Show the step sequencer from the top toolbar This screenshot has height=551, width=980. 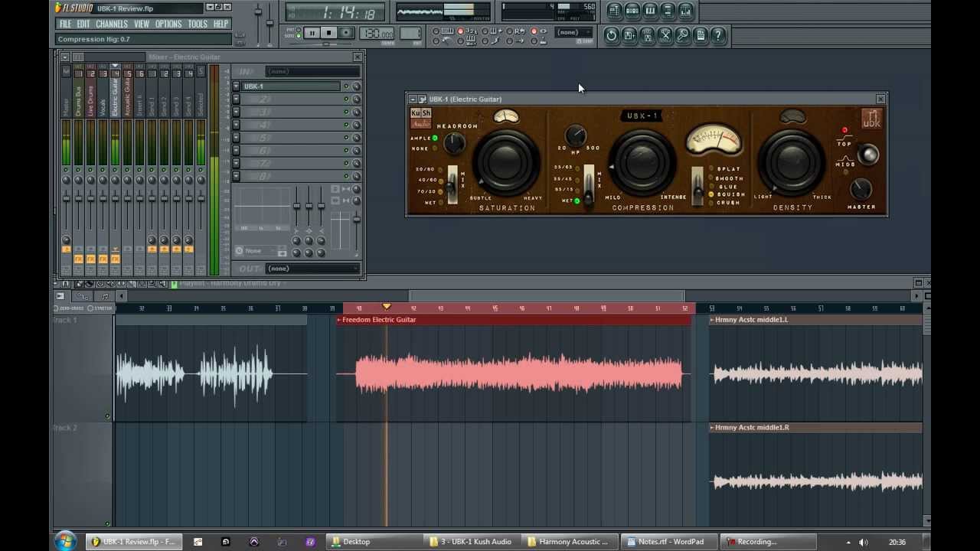tap(632, 11)
